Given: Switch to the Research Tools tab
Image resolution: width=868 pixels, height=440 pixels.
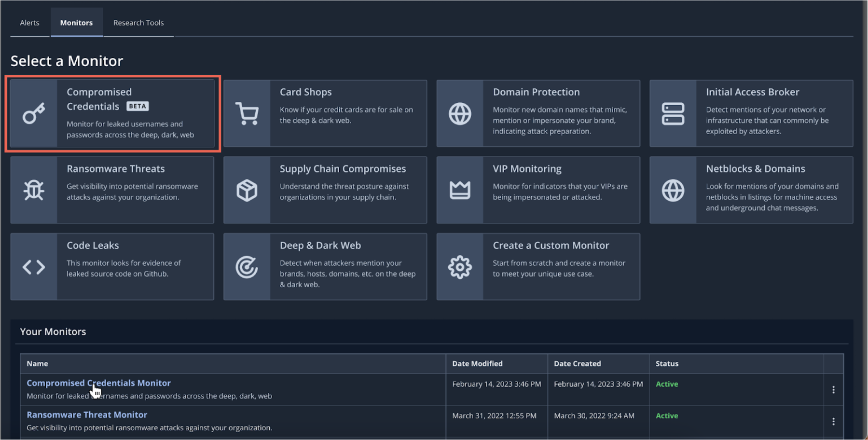Looking at the screenshot, I should pos(138,23).
